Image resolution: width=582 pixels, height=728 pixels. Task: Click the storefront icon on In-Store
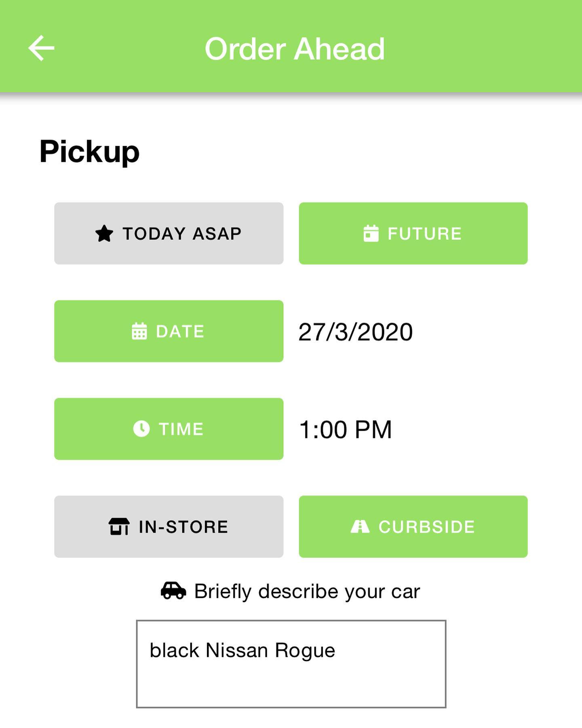tap(119, 527)
